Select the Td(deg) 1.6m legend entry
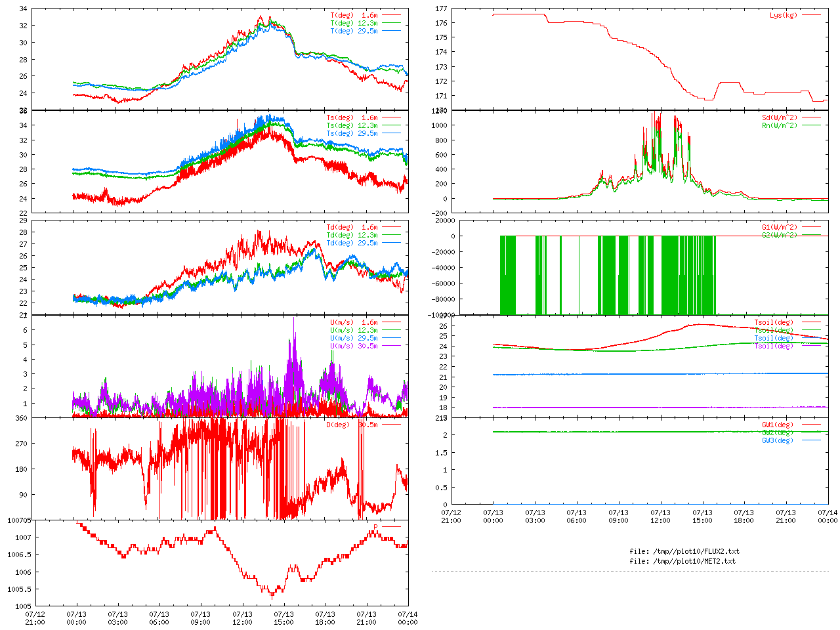Image resolution: width=840 pixels, height=630 pixels. (352, 227)
